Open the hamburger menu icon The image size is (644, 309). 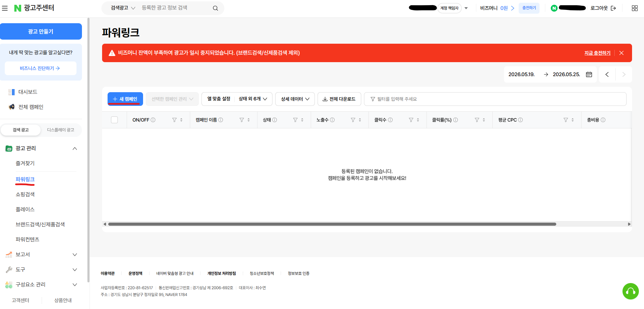[x=5, y=8]
